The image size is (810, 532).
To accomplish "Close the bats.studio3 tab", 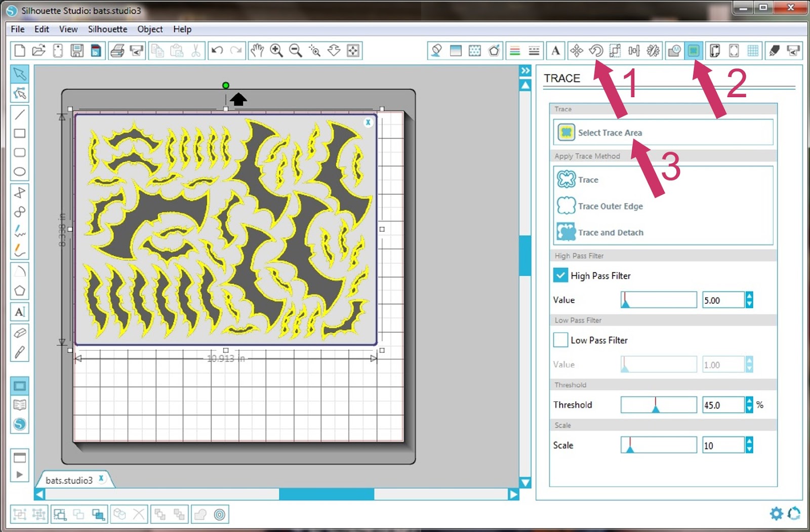I will click(x=102, y=478).
